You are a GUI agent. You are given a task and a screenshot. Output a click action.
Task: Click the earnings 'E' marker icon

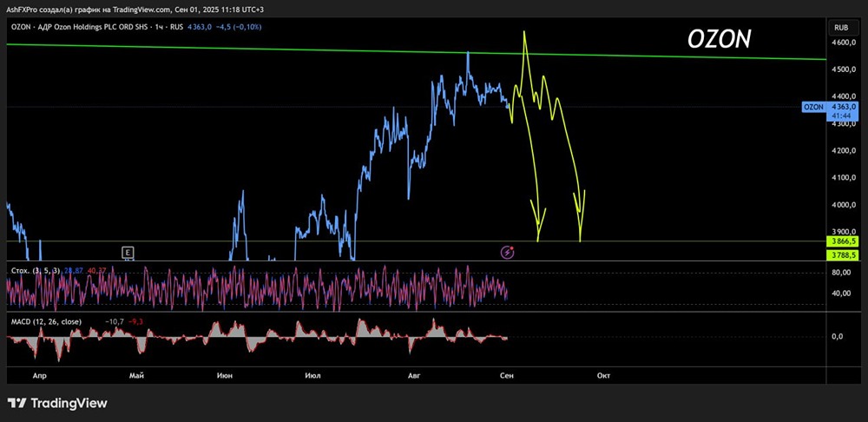[128, 253]
